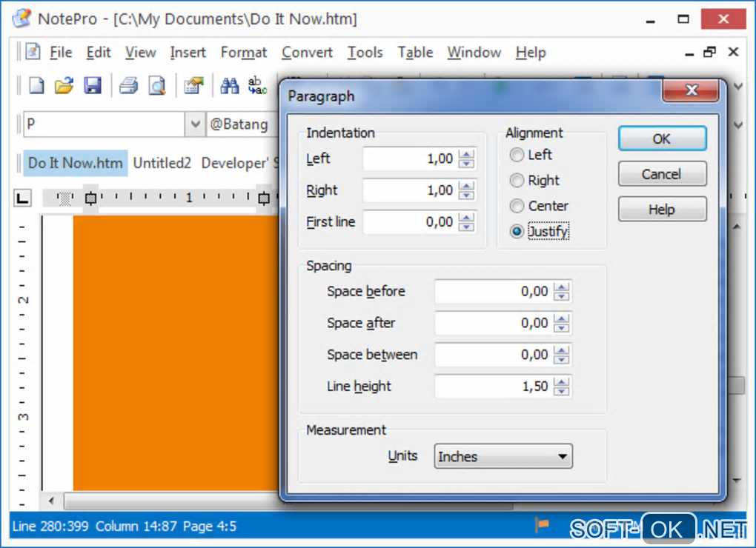Viewport: 756px width, 548px height.
Task: Click 'Page 4:5' in status bar
Action: tap(210, 526)
